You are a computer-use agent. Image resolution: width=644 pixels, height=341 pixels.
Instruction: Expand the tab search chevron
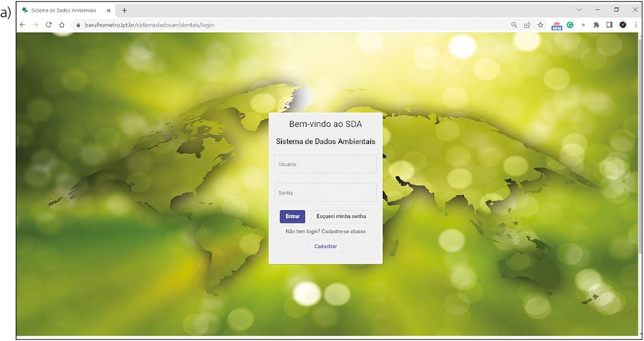pos(578,10)
